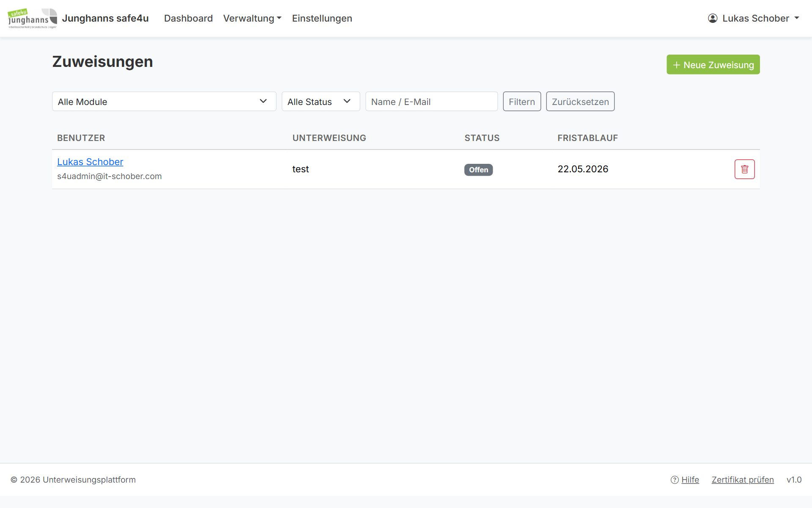Click the Offen status badge
The image size is (812, 508).
[x=478, y=170]
